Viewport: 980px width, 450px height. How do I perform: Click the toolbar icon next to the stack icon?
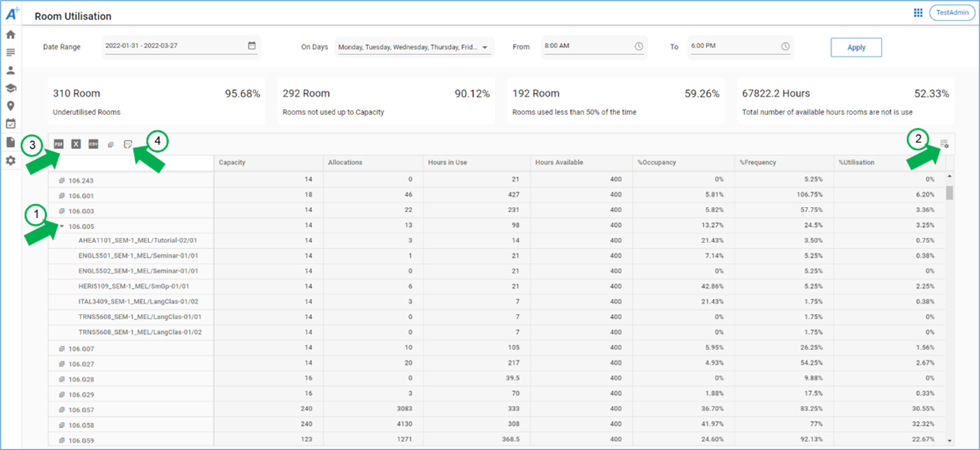127,144
